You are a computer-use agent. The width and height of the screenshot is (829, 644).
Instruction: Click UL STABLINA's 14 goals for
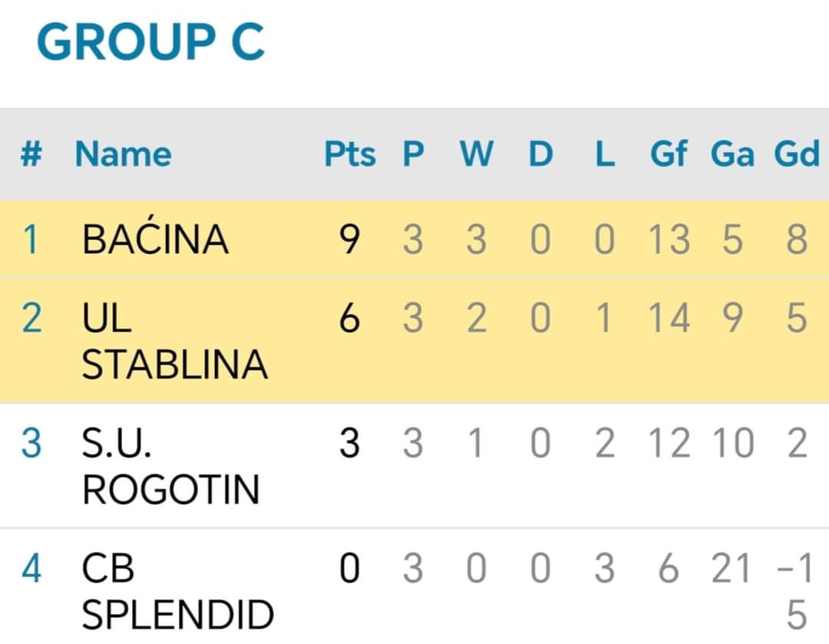pos(669,318)
